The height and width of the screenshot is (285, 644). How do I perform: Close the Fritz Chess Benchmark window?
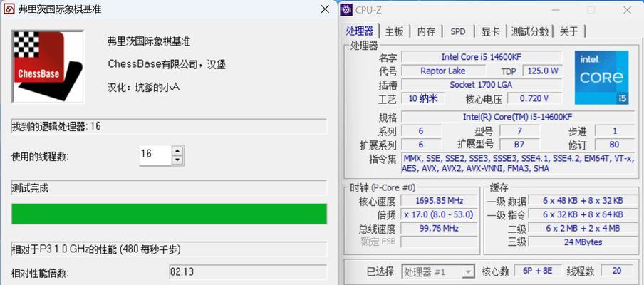(325, 9)
